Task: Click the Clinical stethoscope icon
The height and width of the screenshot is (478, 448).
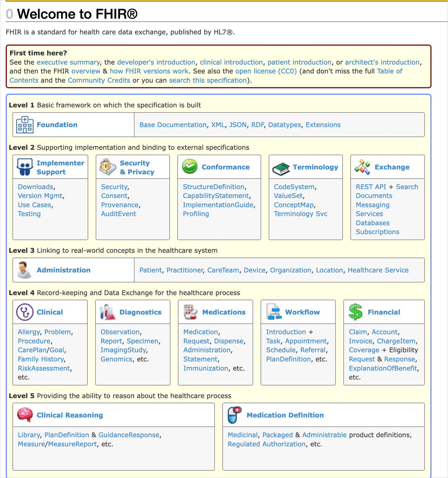Action: [x=25, y=312]
